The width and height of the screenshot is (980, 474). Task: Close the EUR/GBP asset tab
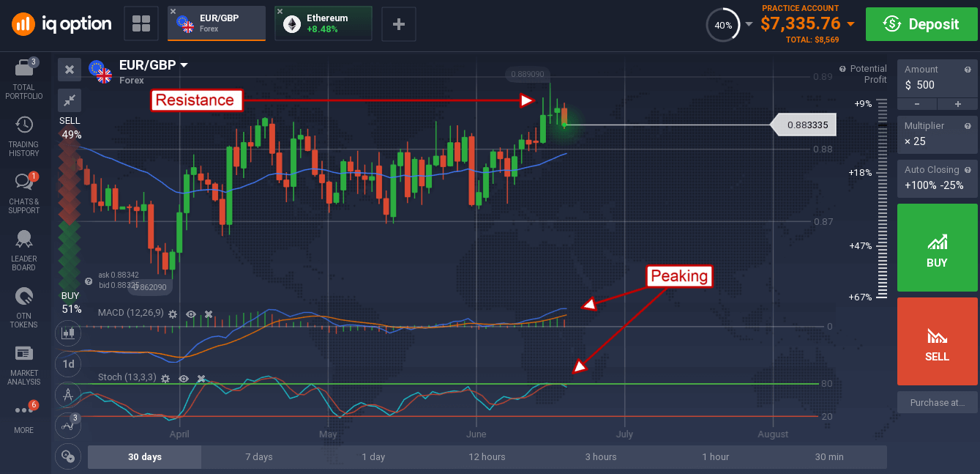(173, 12)
